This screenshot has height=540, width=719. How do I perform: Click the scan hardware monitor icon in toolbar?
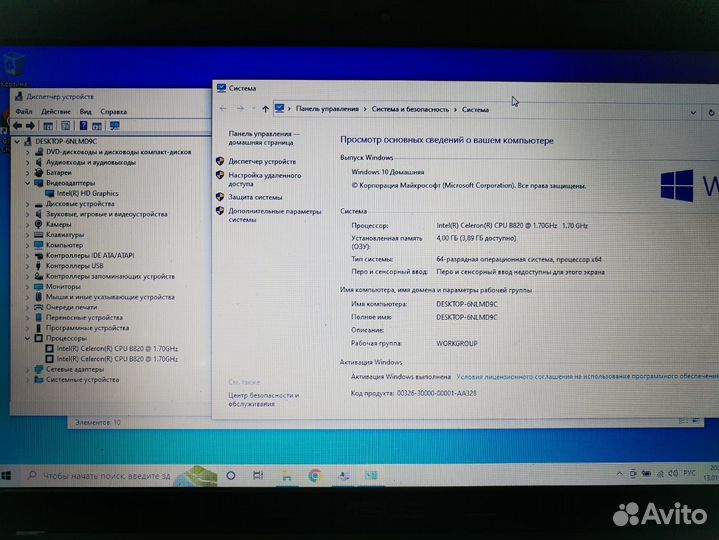(115, 126)
